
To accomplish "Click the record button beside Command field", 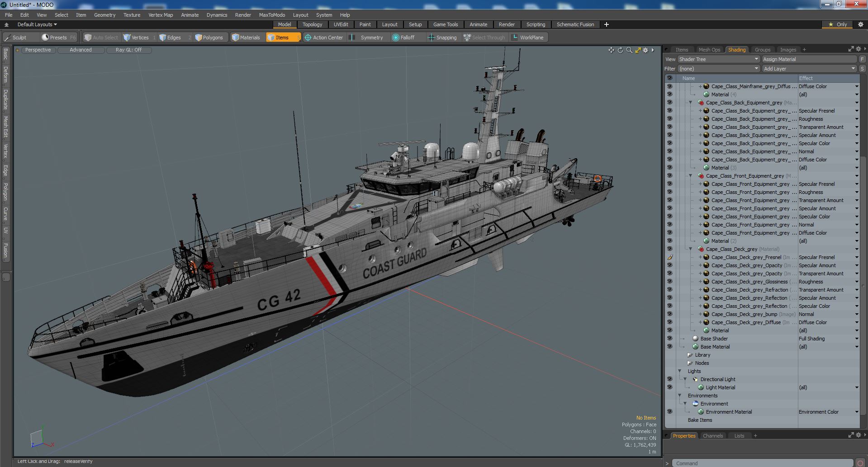I will pyautogui.click(x=860, y=463).
